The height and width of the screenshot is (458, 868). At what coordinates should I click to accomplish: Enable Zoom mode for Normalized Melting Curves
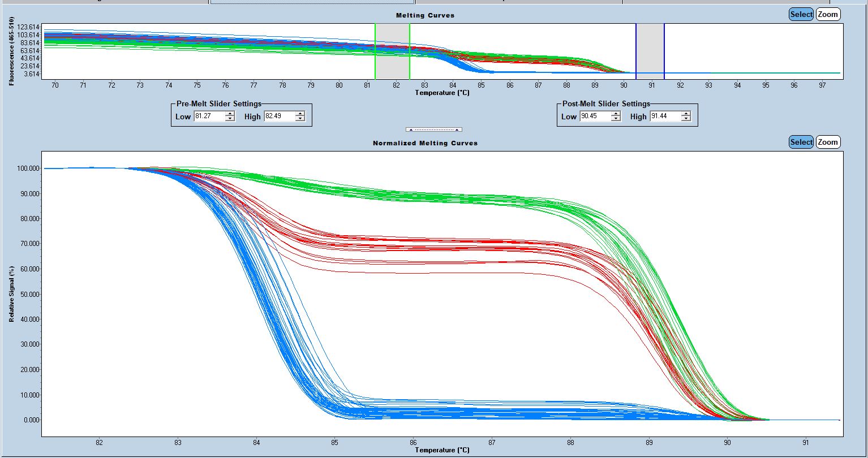pyautogui.click(x=827, y=142)
